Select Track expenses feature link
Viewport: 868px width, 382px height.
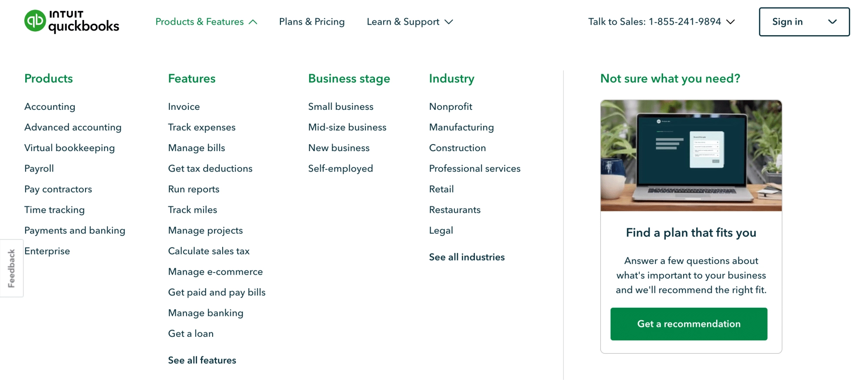(202, 127)
